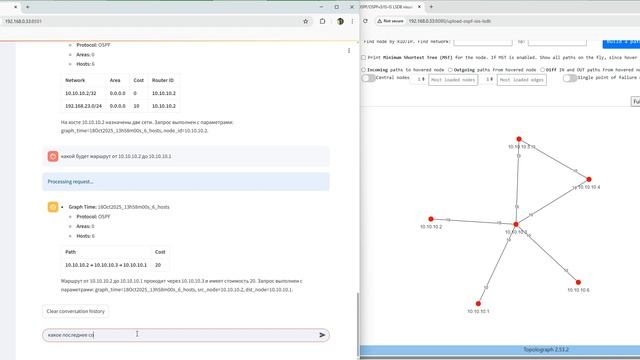Select graph node 10.10.10.6
The height and width of the screenshot is (360, 640).
coord(578,282)
